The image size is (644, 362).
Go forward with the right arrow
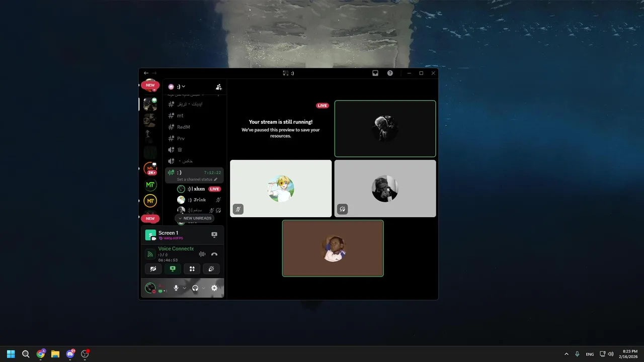pyautogui.click(x=154, y=73)
